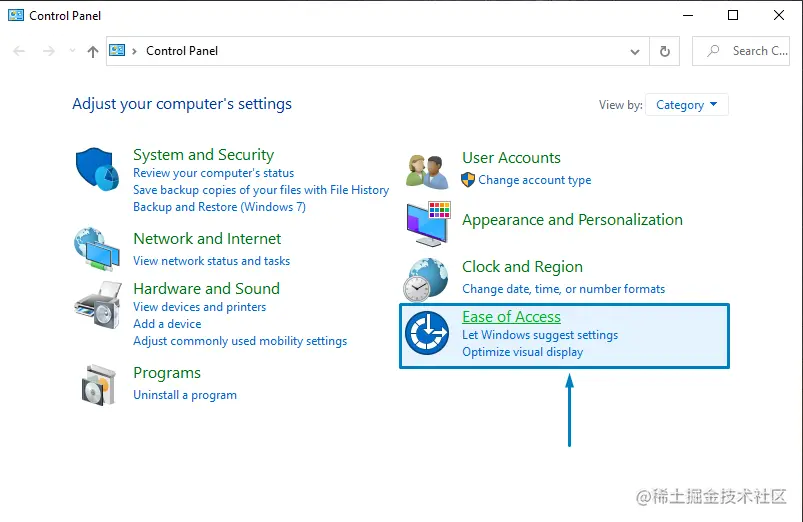The image size is (803, 522).
Task: Open the View by Category dropdown
Action: point(687,105)
